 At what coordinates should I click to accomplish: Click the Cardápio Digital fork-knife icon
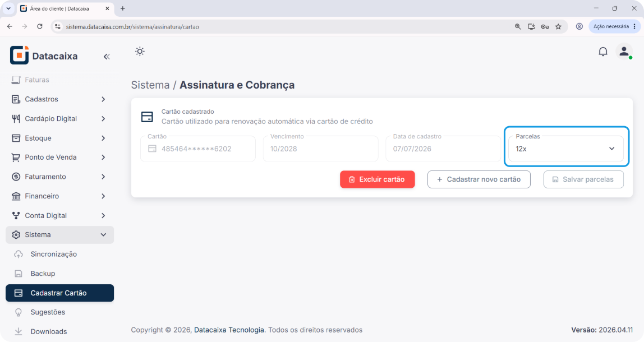pos(16,119)
